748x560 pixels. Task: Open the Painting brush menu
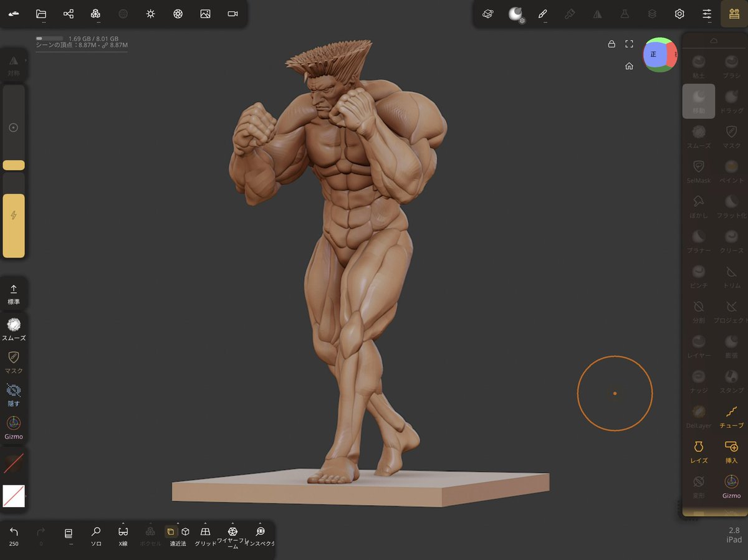click(x=542, y=14)
